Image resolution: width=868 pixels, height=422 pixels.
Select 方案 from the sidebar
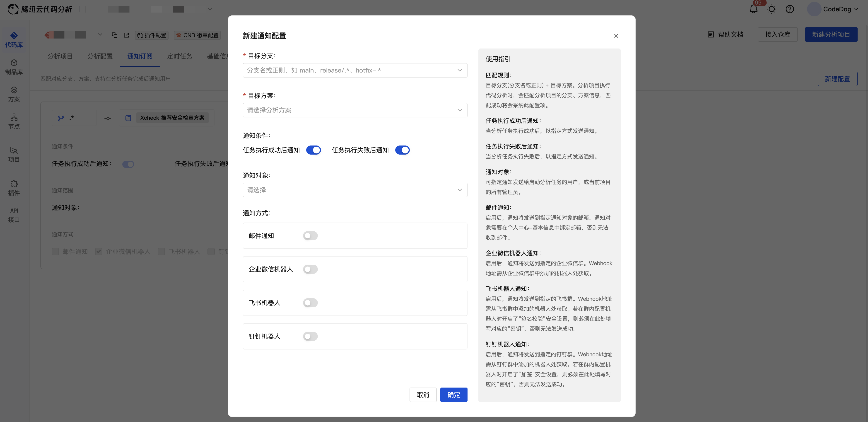click(14, 93)
